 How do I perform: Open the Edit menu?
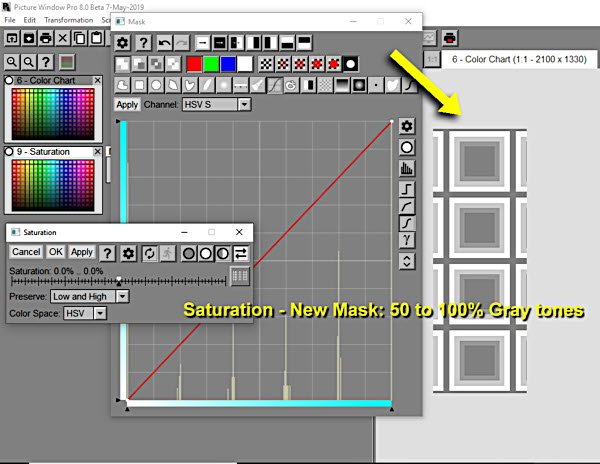(x=30, y=20)
